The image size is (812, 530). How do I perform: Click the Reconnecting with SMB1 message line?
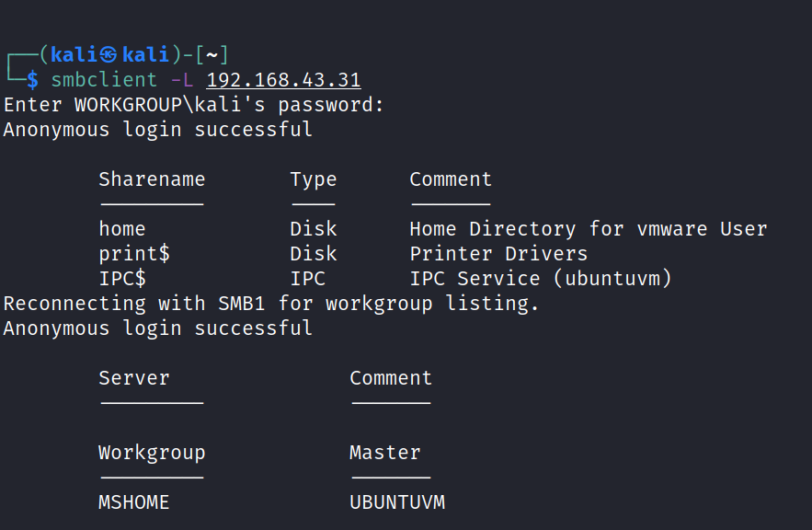pyautogui.click(x=271, y=304)
